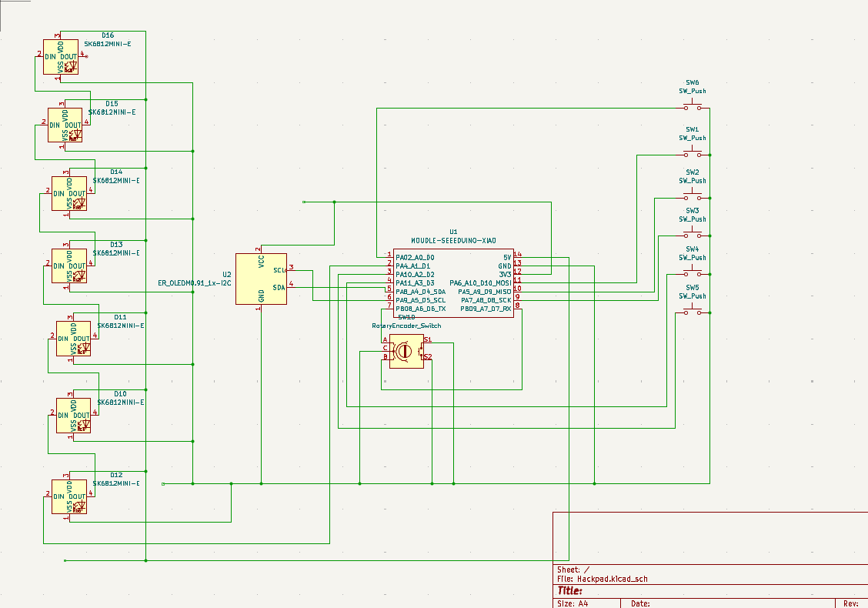Click the Date: field in title block
The width and height of the screenshot is (868, 608).
click(640, 603)
